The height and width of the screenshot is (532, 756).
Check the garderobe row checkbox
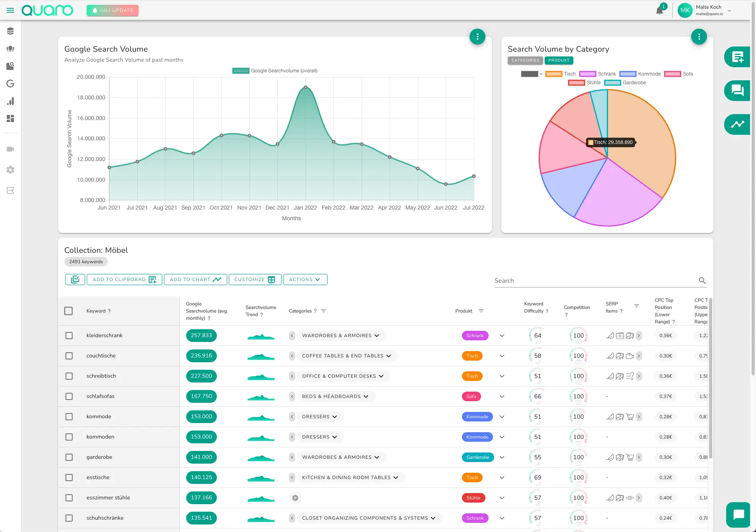69,457
